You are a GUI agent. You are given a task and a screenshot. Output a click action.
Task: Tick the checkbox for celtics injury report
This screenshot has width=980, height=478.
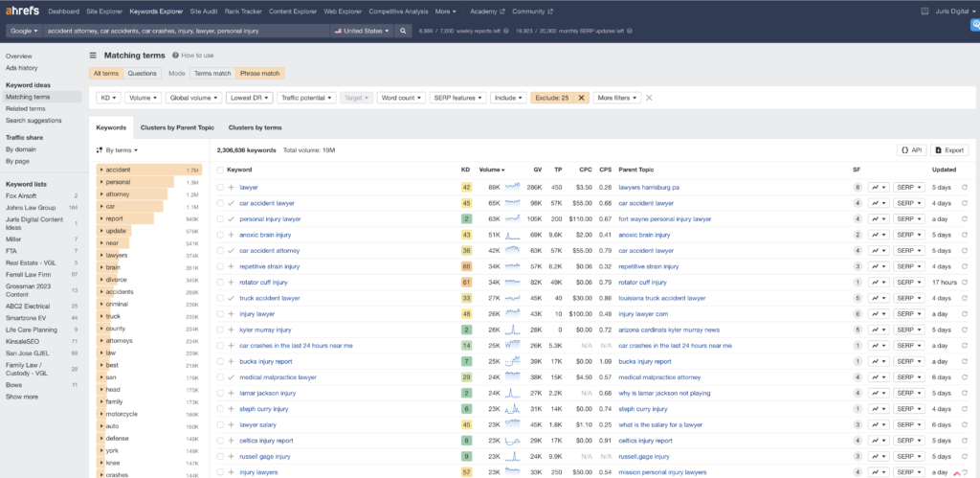click(220, 441)
